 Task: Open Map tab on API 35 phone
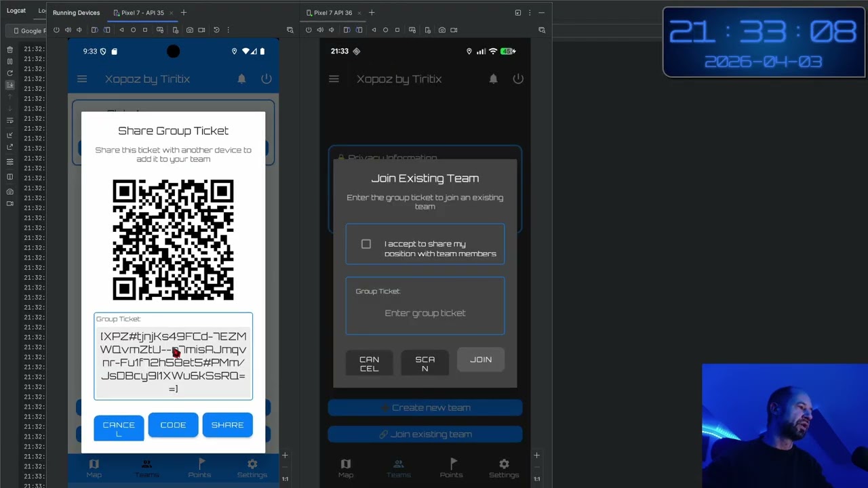pos(94,468)
